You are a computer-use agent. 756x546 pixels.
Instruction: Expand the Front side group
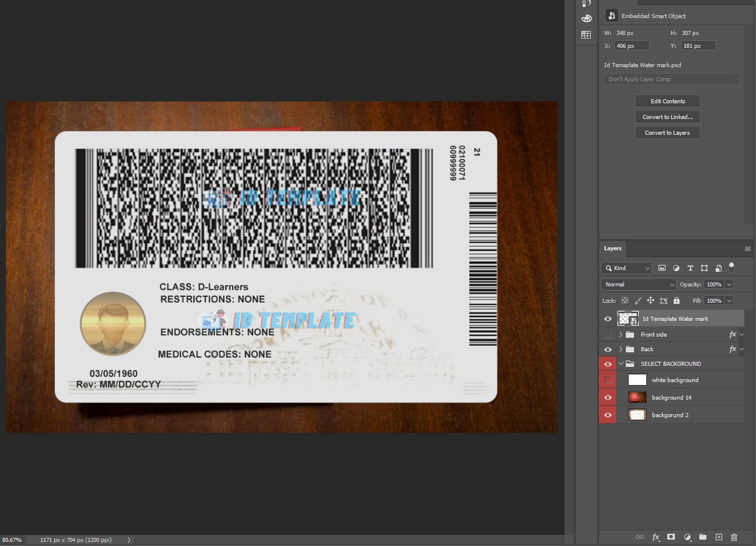pos(621,334)
